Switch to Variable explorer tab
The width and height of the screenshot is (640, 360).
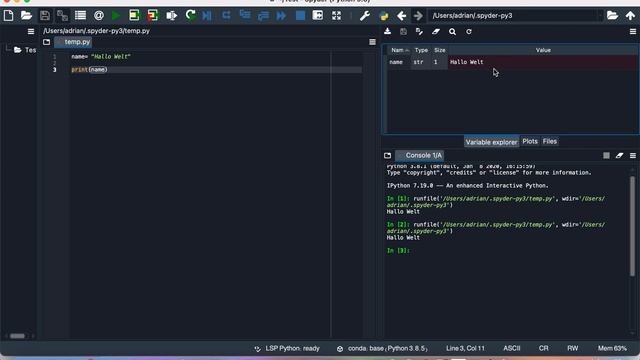click(491, 142)
